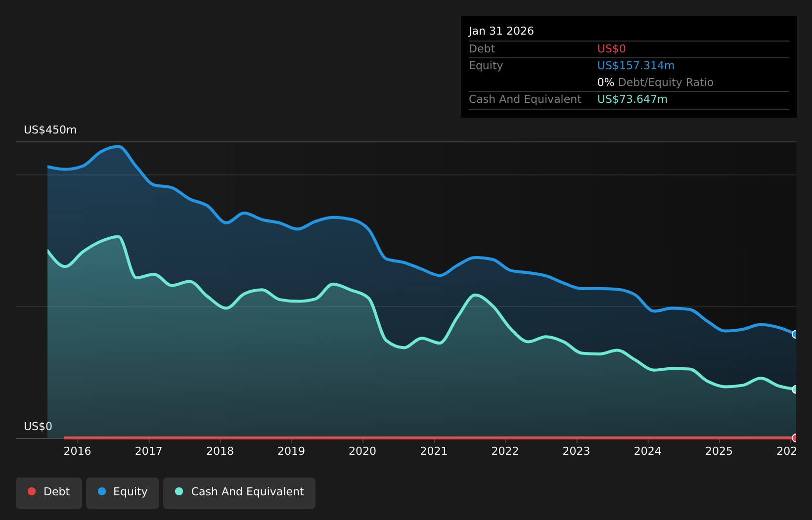The image size is (812, 520).
Task: Click the 2024 x-axis label
Action: click(647, 451)
